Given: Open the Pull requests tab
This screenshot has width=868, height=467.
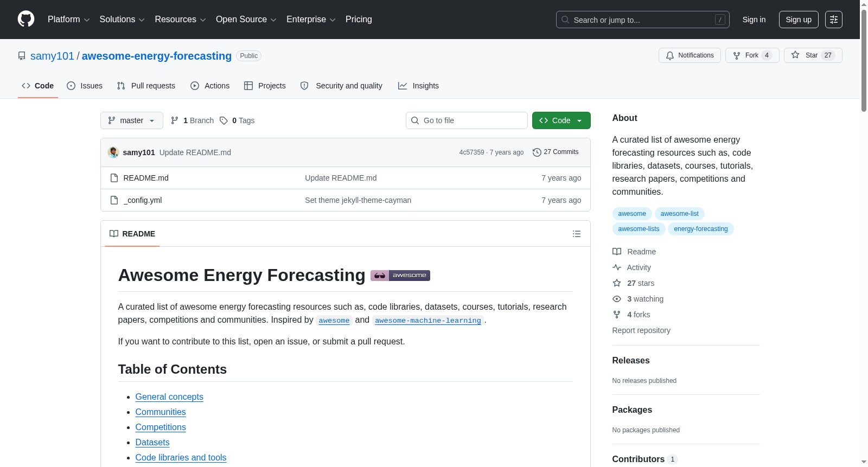Looking at the screenshot, I should click(146, 86).
